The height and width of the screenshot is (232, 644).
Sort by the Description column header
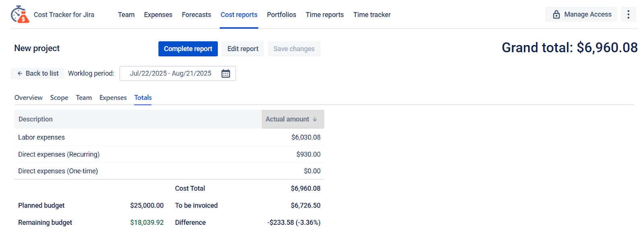(35, 119)
